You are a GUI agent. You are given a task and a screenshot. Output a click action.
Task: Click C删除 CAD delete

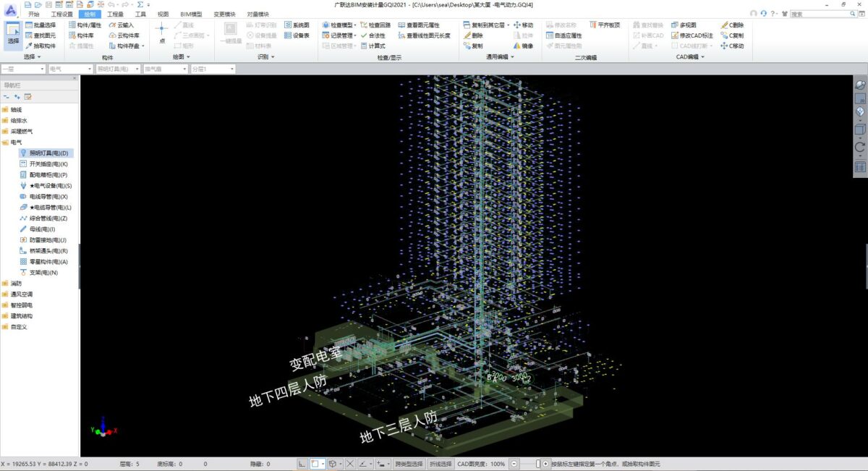[732, 25]
